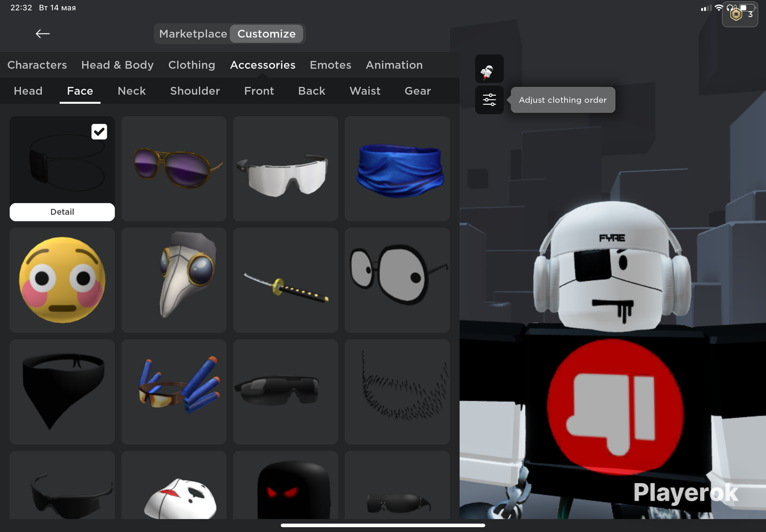
Task: Select the katana sword accessory
Action: click(x=286, y=280)
